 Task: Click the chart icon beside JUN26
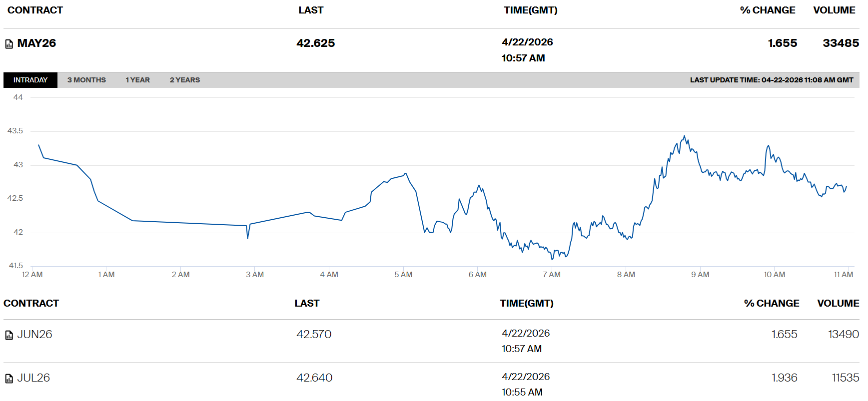(9, 335)
